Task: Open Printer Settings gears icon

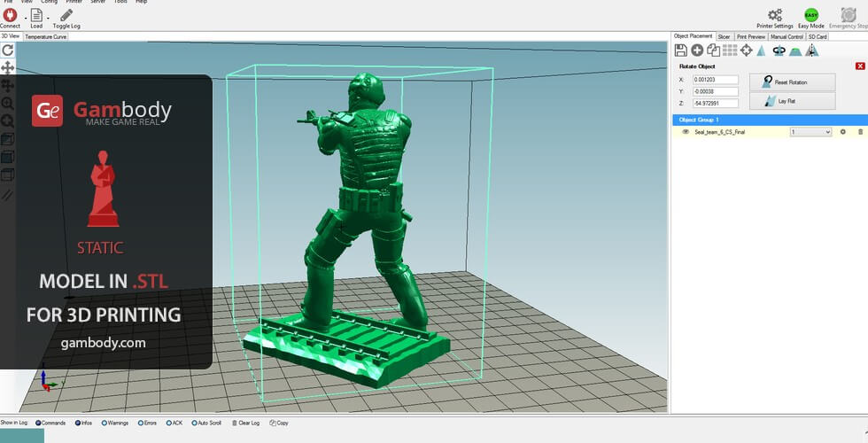Action: 774,15
